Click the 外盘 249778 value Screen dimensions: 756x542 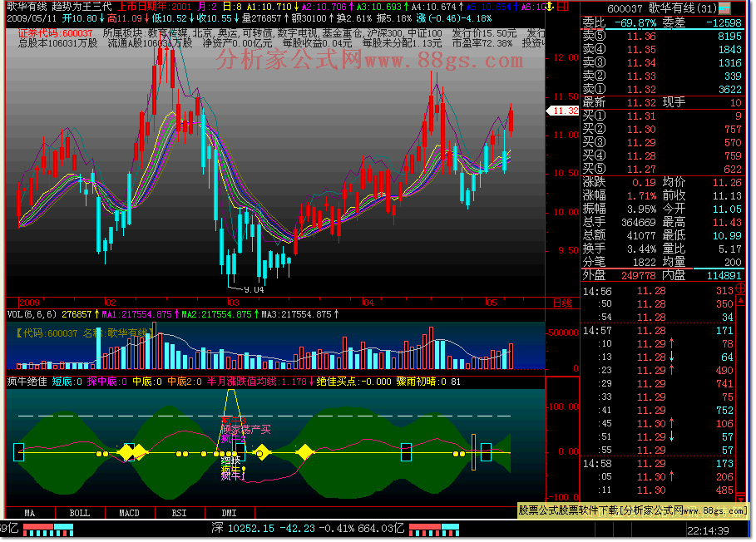[x=639, y=276]
